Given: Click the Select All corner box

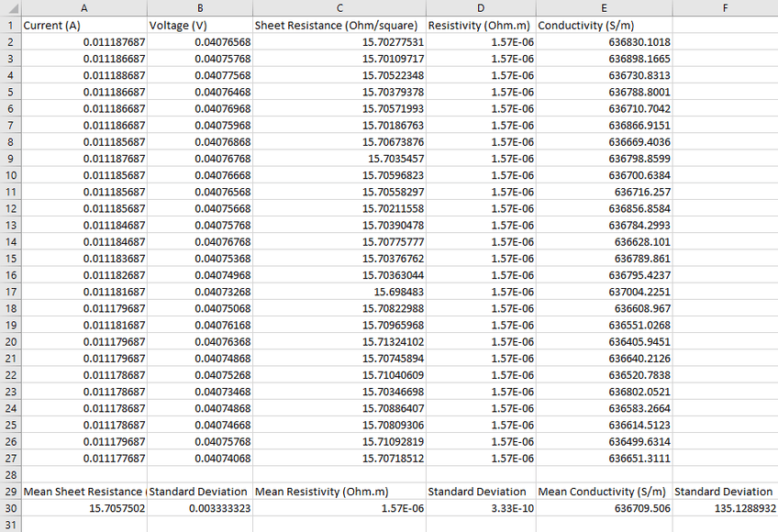Looking at the screenshot, I should coord(10,8).
